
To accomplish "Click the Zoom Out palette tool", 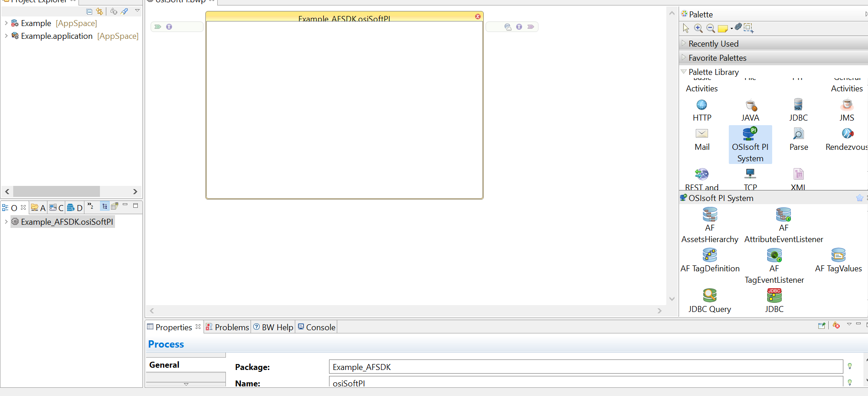I will [x=711, y=28].
